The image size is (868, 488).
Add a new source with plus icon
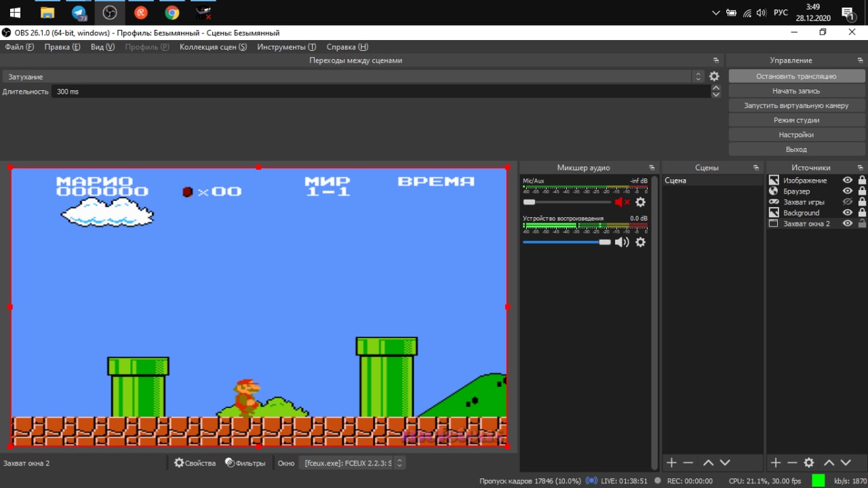[x=776, y=463]
